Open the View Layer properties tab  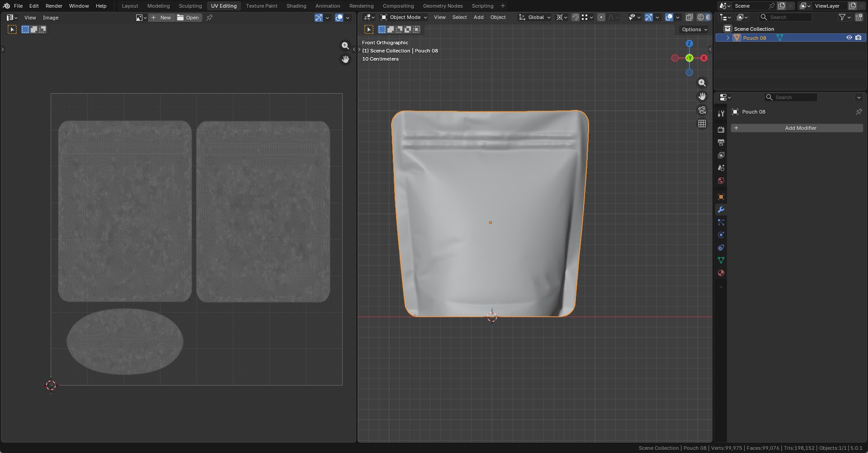[721, 155]
